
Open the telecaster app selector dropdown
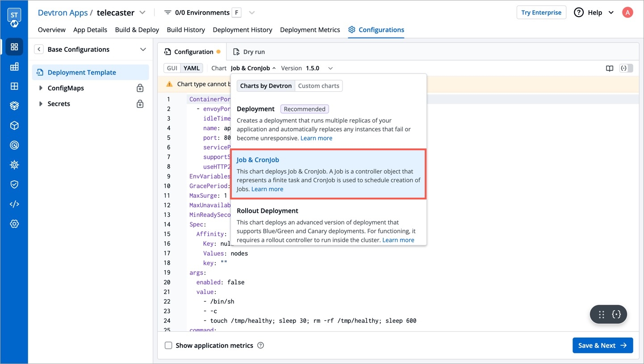(x=142, y=13)
